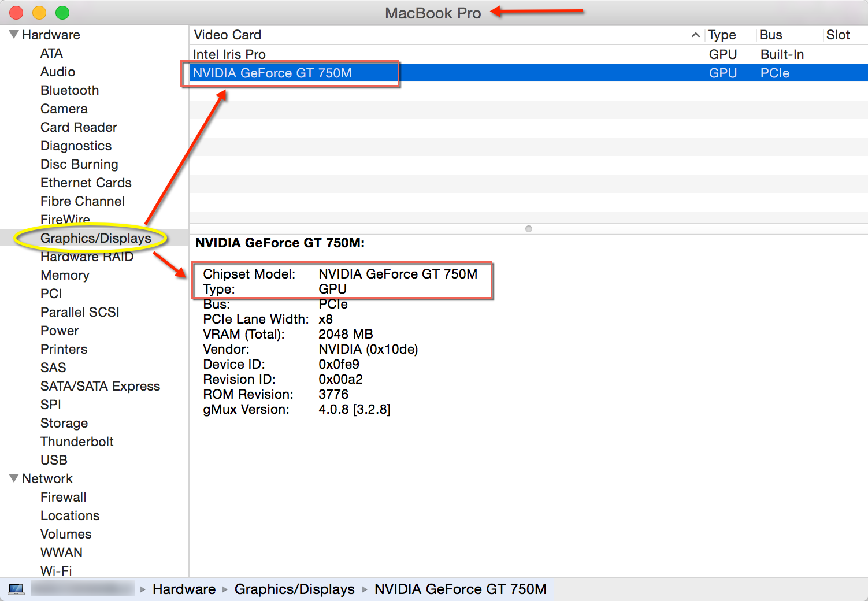Select Camera in the sidebar
This screenshot has height=601, width=868.
pyautogui.click(x=64, y=109)
